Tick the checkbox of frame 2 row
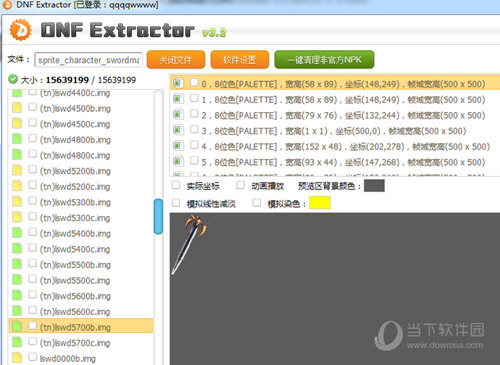 click(194, 114)
